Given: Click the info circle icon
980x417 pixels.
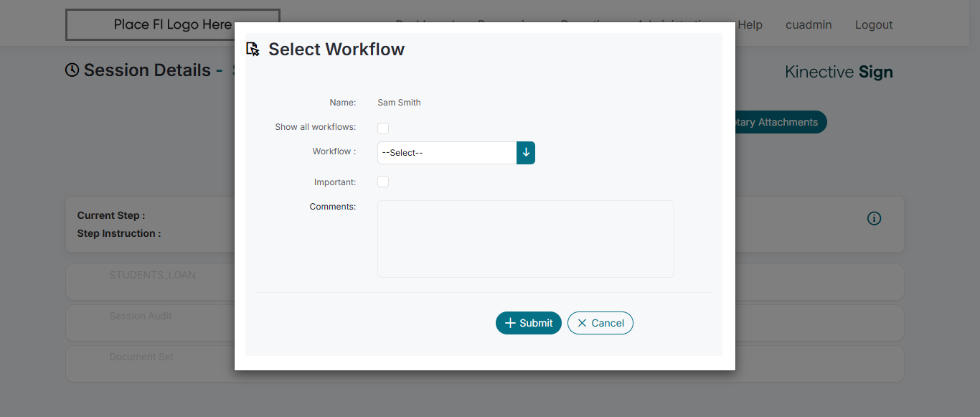Looking at the screenshot, I should tap(874, 218).
